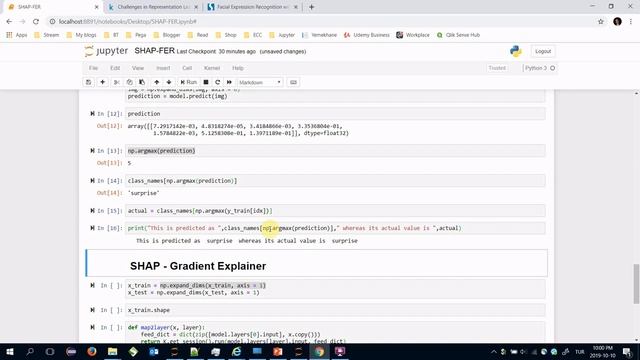
Task: Click the x_train.shape code cell
Action: 335,310
